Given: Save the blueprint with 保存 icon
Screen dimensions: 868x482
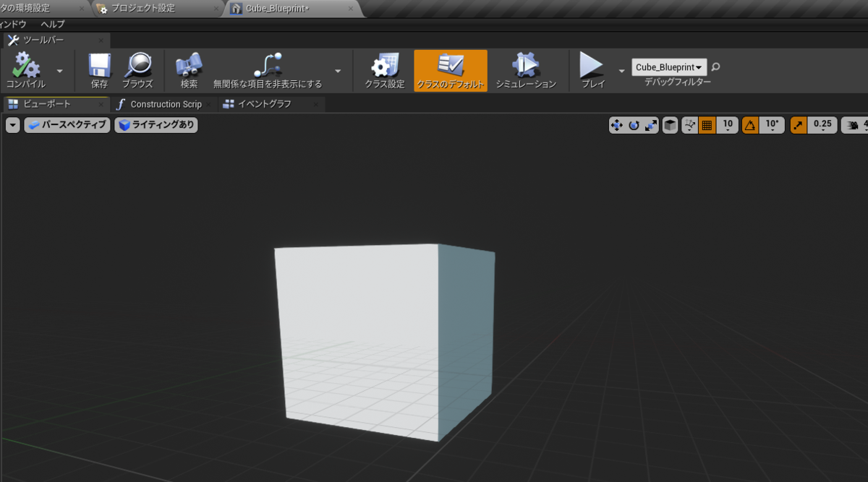Looking at the screenshot, I should pyautogui.click(x=100, y=71).
